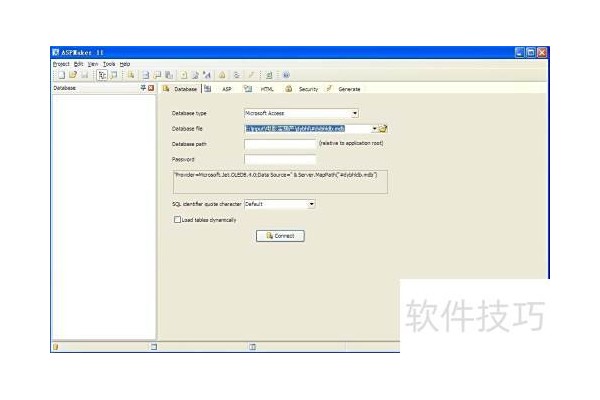Screen dimensions: 600x400
Task: Click the "Database" side panel title
Action: click(x=65, y=88)
